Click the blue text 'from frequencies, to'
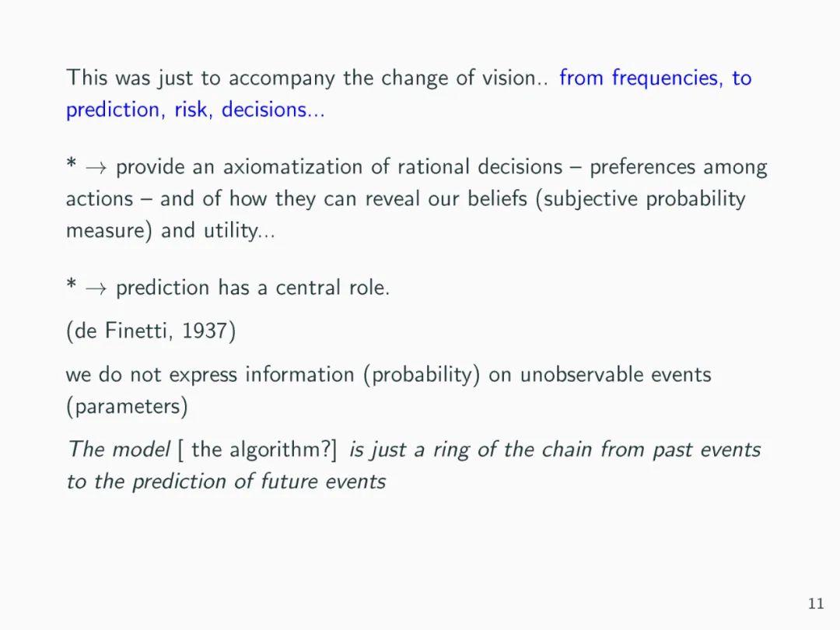The height and width of the screenshot is (630, 840). point(655,78)
